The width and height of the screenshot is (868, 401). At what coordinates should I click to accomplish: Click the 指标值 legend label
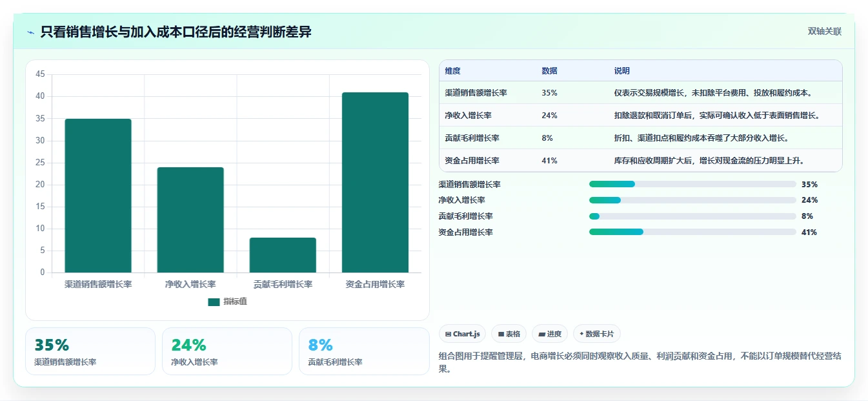click(235, 302)
